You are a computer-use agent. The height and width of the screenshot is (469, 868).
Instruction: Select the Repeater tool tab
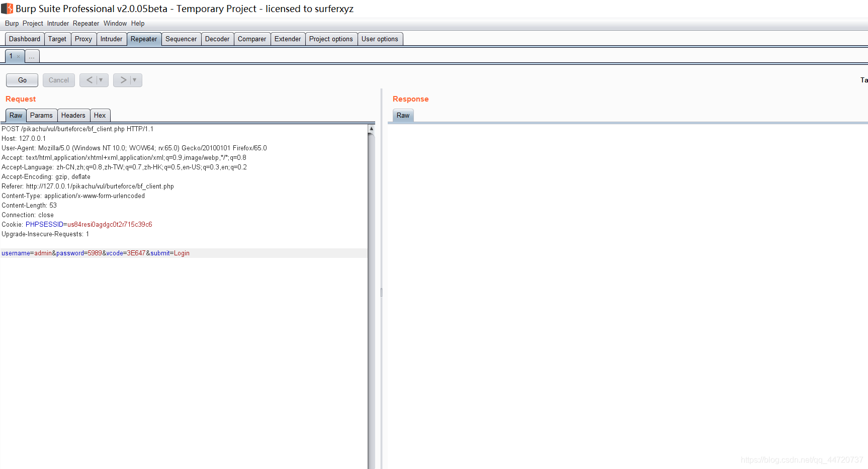(x=144, y=39)
